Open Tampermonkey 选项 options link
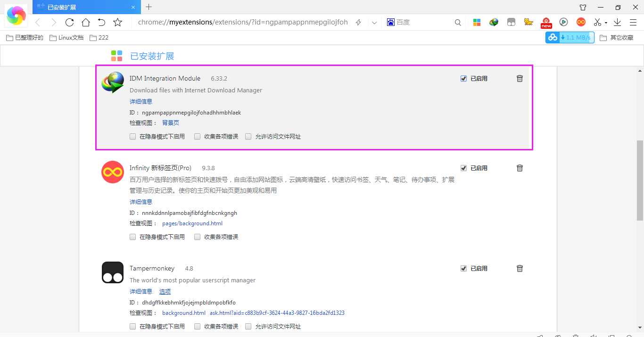644x337 pixels. click(x=165, y=291)
